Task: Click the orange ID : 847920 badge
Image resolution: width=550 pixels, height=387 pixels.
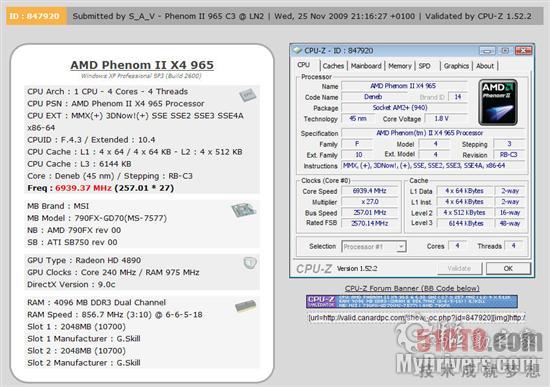Action: (36, 16)
